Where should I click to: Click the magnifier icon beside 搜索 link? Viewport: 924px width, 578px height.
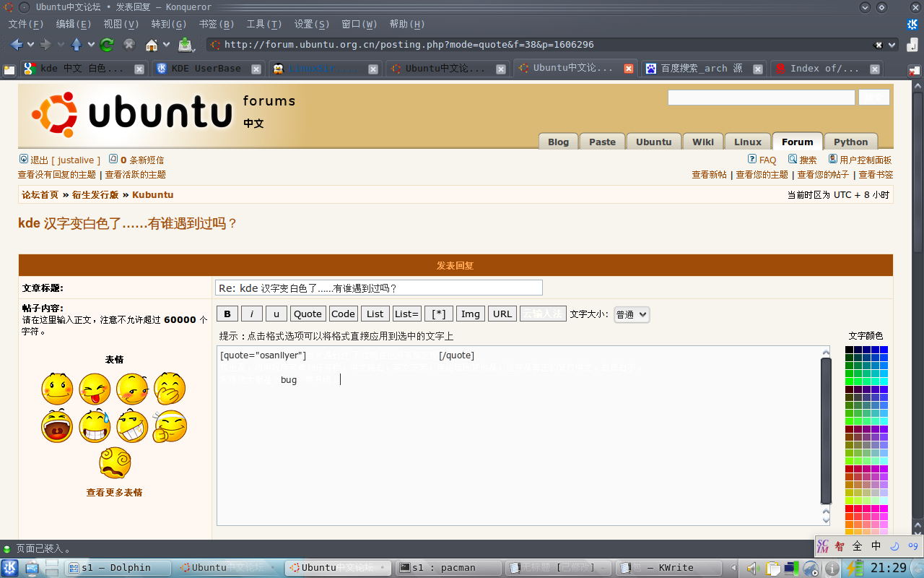tap(793, 160)
